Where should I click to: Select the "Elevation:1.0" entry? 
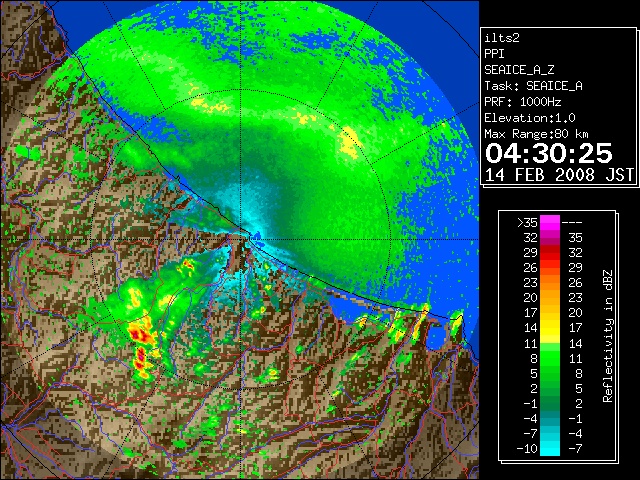click(530, 118)
